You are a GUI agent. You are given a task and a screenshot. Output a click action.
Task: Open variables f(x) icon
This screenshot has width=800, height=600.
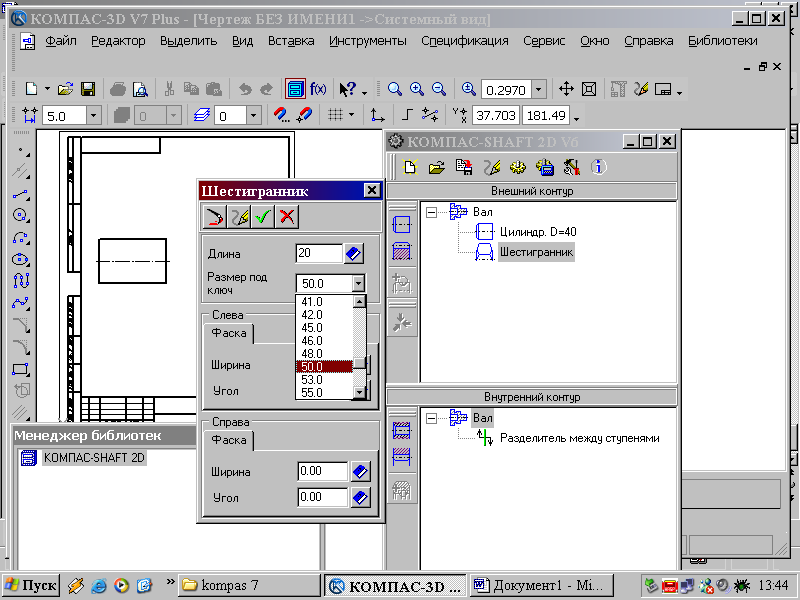point(318,89)
